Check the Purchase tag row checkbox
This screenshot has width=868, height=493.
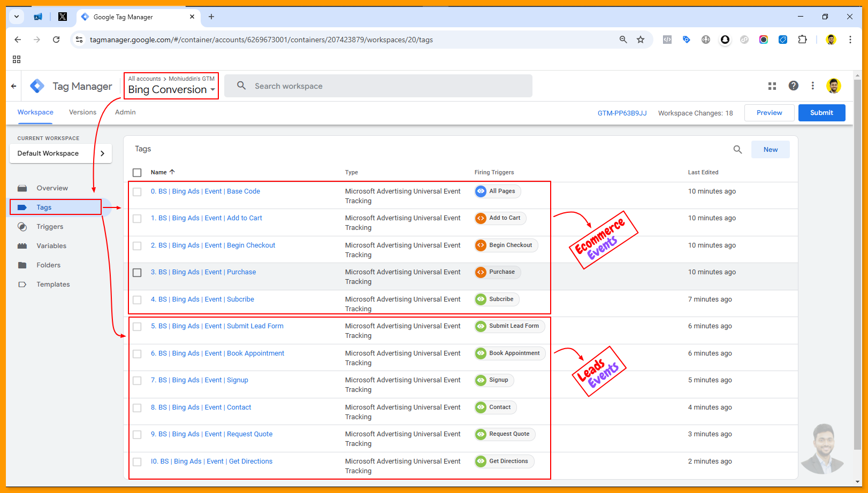[x=137, y=272]
